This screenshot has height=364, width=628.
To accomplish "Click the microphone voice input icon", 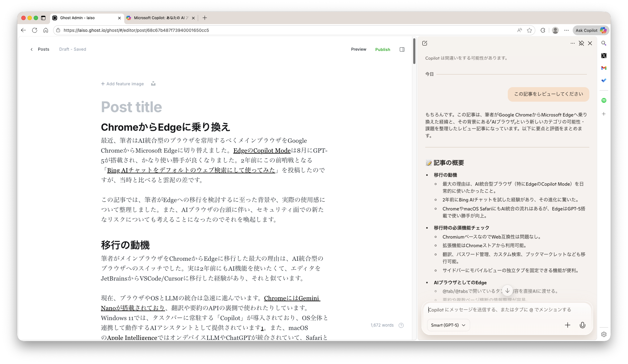I will point(582,325).
